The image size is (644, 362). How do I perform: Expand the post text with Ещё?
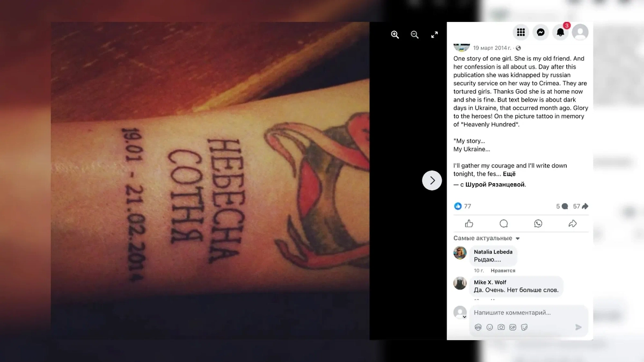509,174
